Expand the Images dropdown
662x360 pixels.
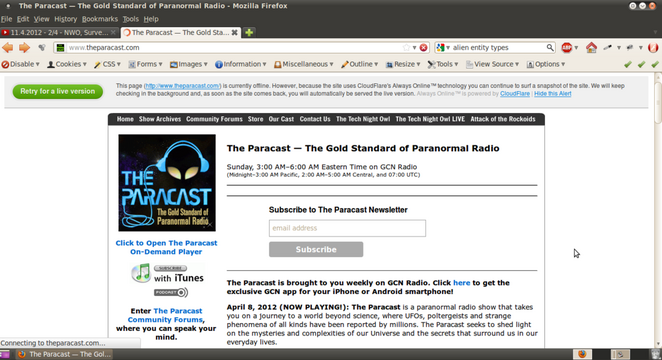click(189, 64)
